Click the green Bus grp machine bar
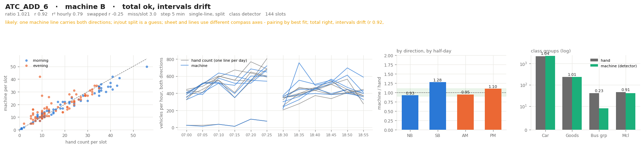The width and height of the screenshot is (644, 148). 604,119
